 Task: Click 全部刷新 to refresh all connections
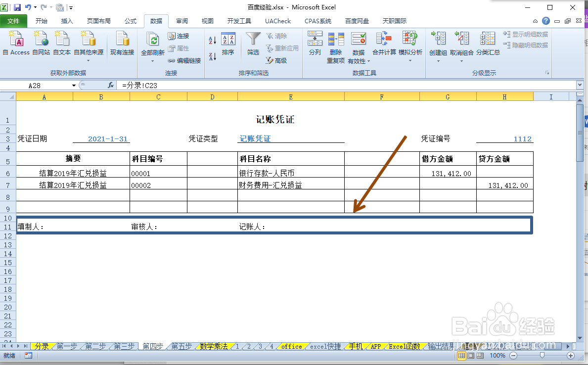point(153,45)
